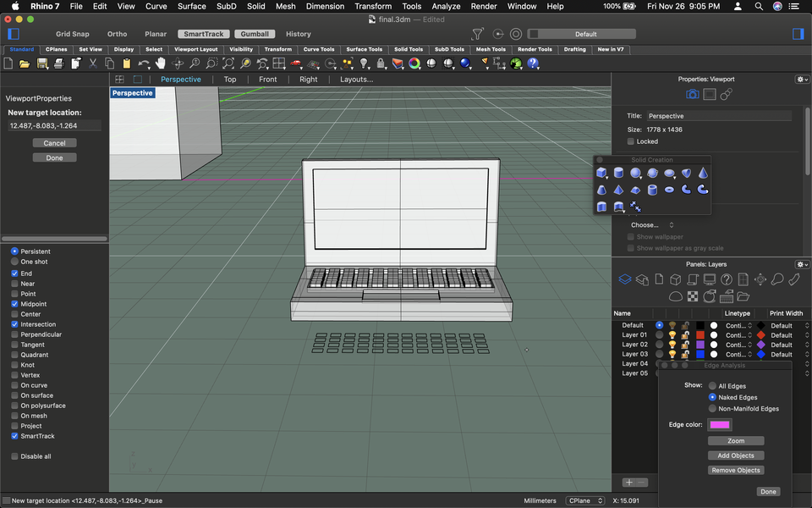The image size is (812, 508).
Task: Click the Help question mark panel icon
Action: click(x=726, y=279)
